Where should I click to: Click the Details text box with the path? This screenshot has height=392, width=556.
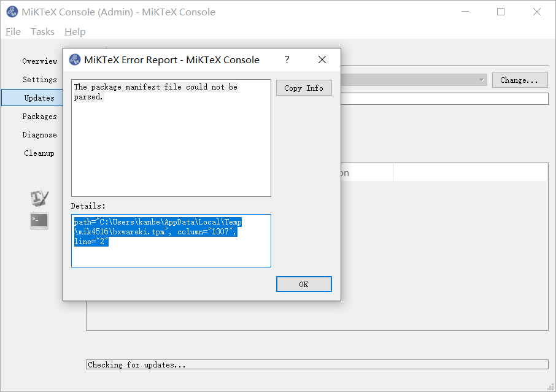171,240
